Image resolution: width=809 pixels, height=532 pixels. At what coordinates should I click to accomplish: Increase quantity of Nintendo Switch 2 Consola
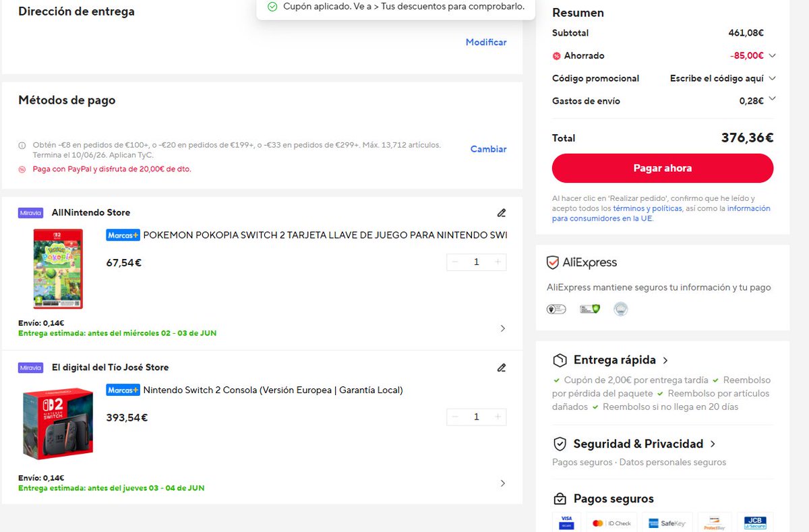coord(498,417)
